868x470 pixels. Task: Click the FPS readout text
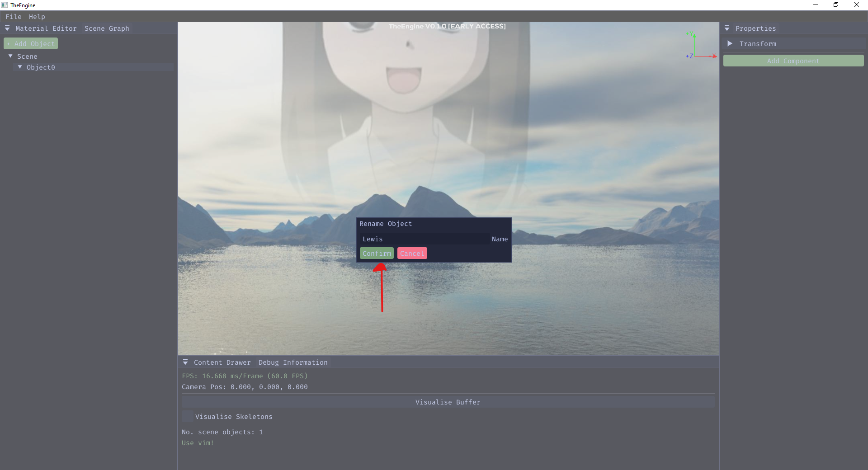pos(245,376)
